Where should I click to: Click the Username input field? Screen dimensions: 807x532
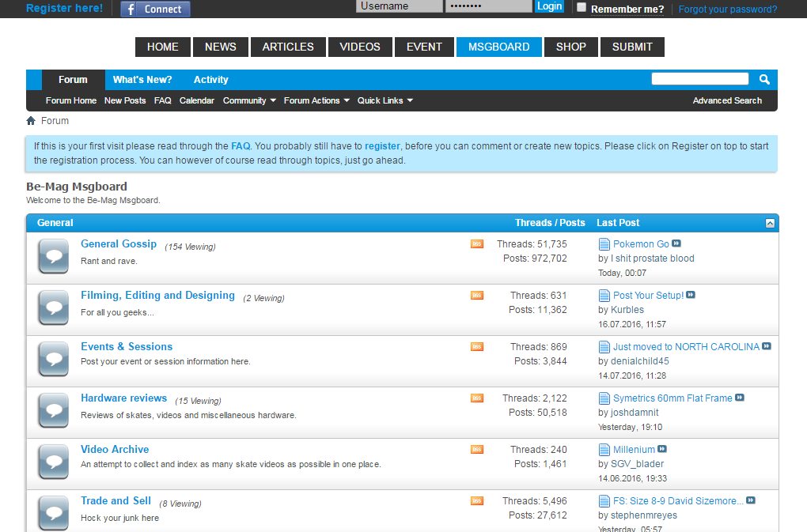coord(399,6)
